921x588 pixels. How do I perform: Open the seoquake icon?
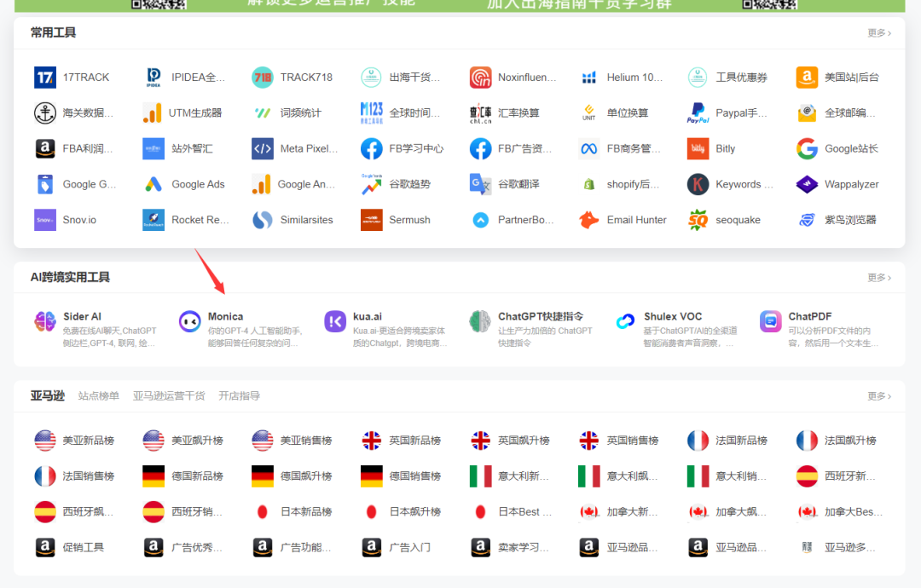click(x=698, y=220)
